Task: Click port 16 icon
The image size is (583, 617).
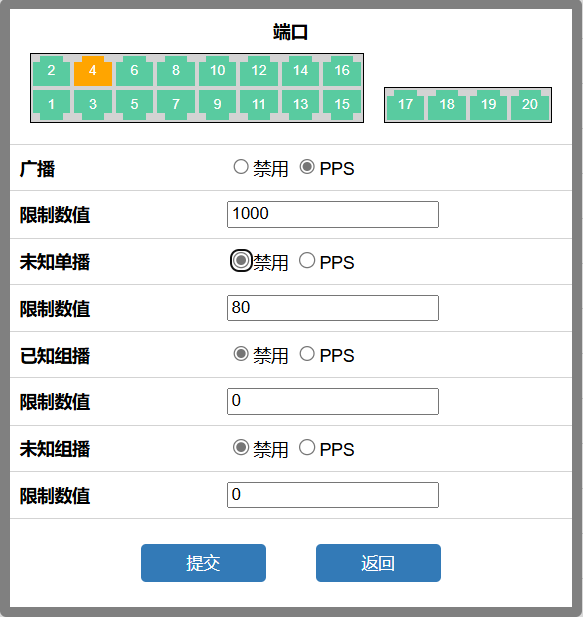Action: 342,71
